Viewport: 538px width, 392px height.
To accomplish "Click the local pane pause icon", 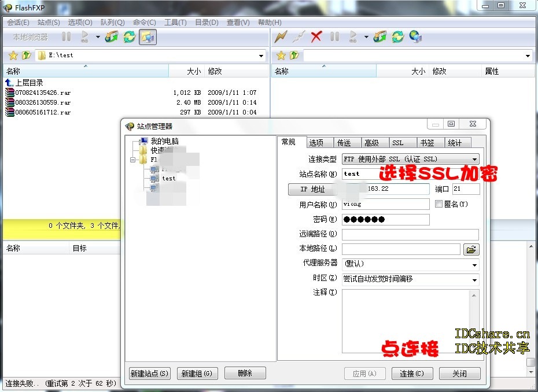I will coord(66,36).
